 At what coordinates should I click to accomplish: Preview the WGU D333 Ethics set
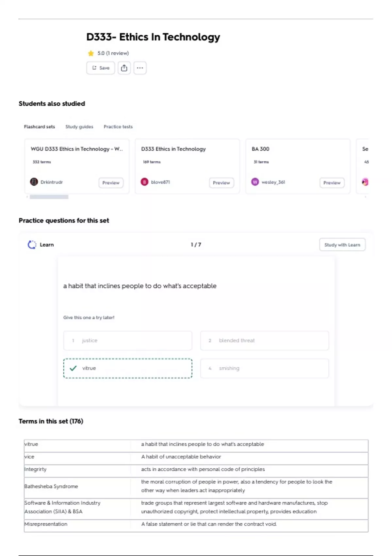[111, 182]
